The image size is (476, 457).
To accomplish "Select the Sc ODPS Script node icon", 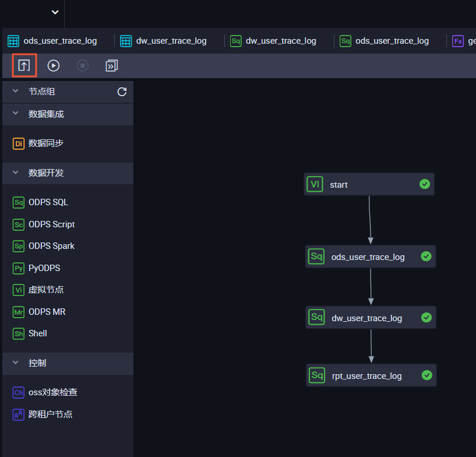I will click(19, 224).
